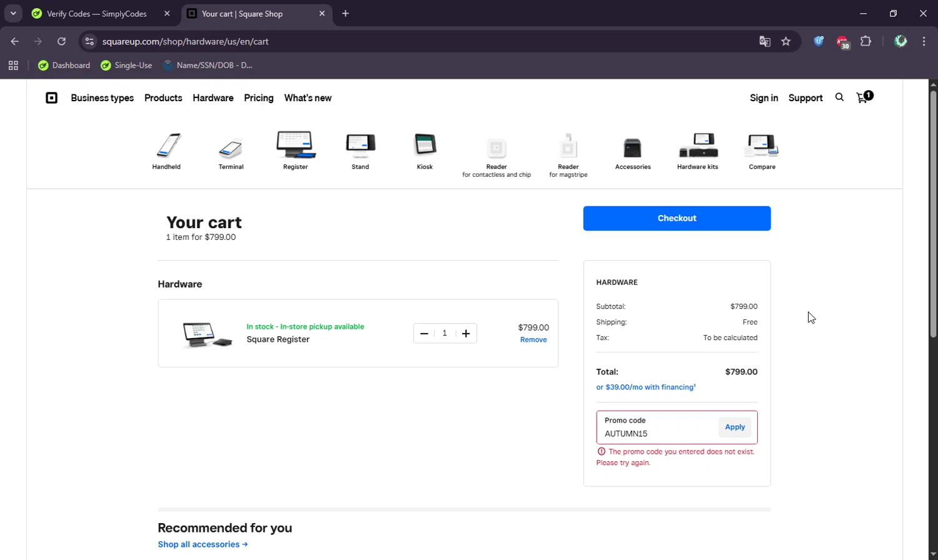Screen dimensions: 938x560
Task: Increase Square Register quantity
Action: coord(466,334)
